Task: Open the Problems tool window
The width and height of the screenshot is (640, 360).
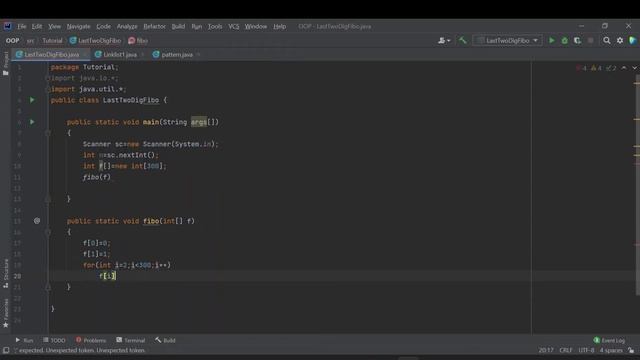Action: tap(91, 340)
